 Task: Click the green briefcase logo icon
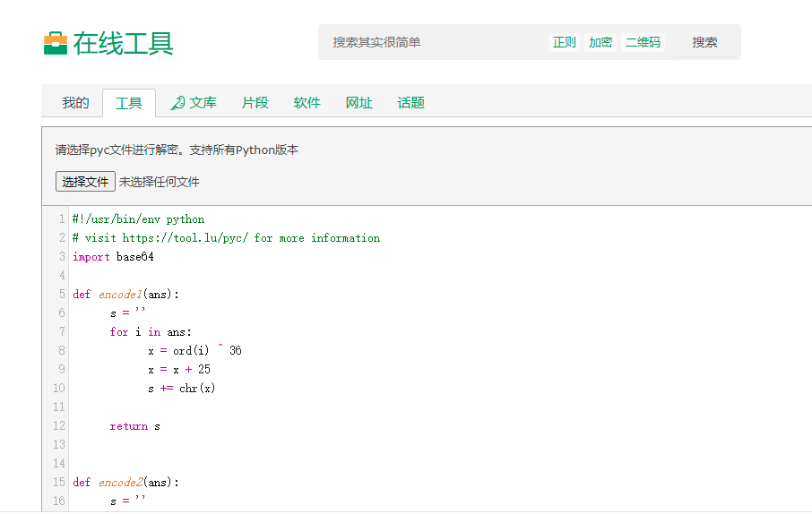point(56,43)
